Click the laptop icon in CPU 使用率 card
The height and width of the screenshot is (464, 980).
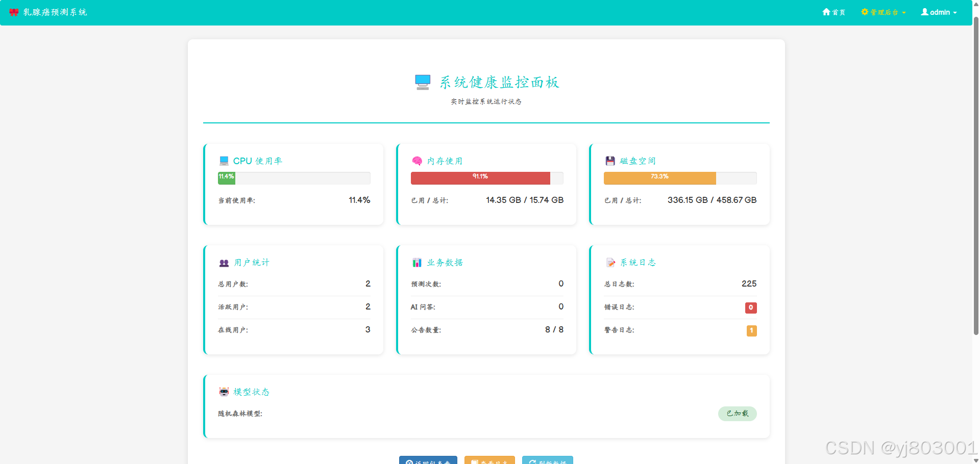click(224, 161)
